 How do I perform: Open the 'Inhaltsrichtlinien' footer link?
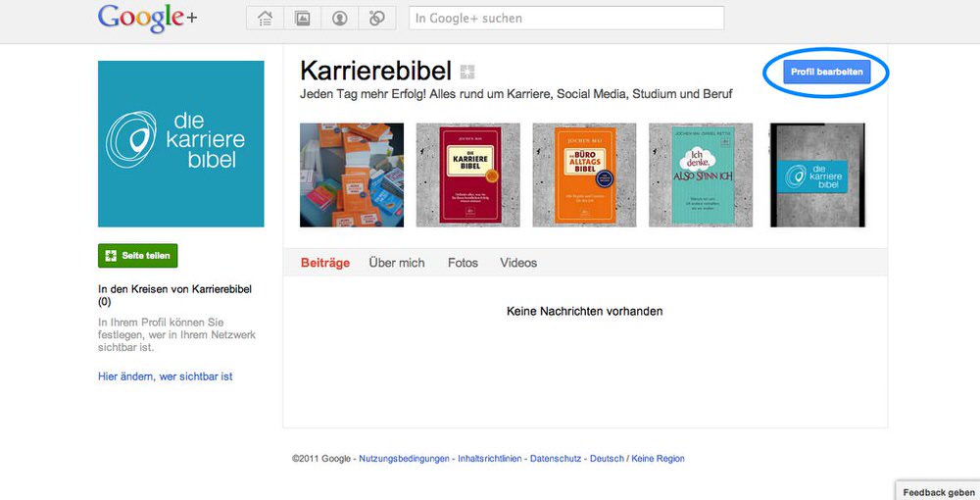coord(489,459)
